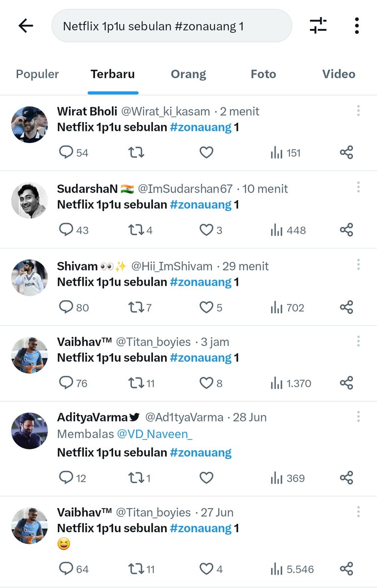Like AdityaVarma's reply tweet
Viewport: 377px width, 588px height.
(206, 478)
